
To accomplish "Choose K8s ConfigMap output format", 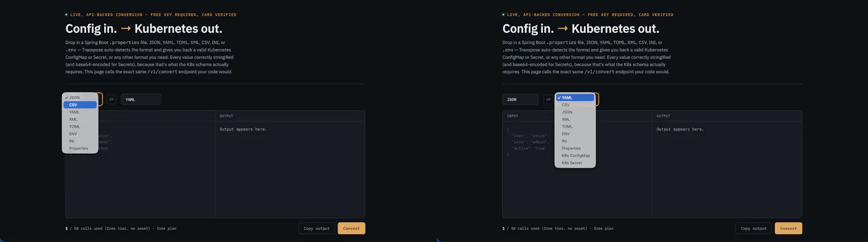I will click(x=575, y=156).
